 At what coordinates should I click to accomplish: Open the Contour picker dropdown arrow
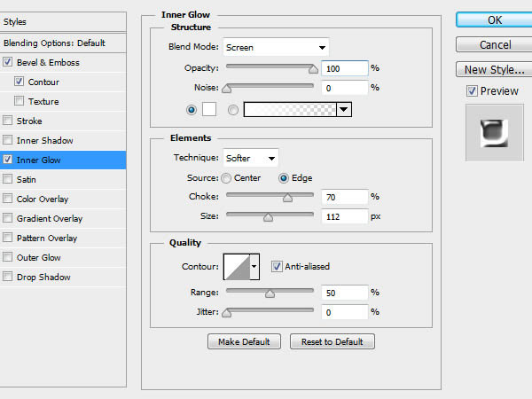pos(254,267)
